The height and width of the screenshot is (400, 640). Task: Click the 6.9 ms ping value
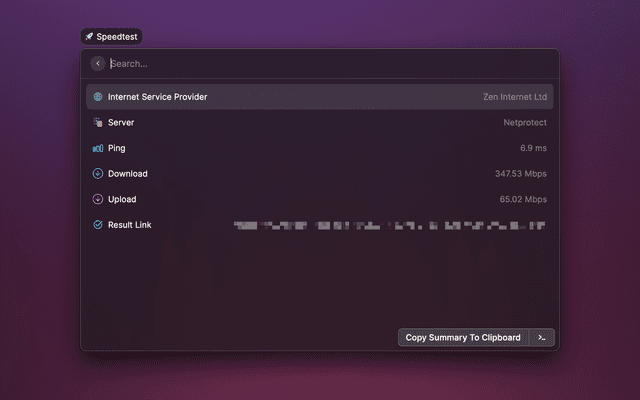(x=532, y=148)
